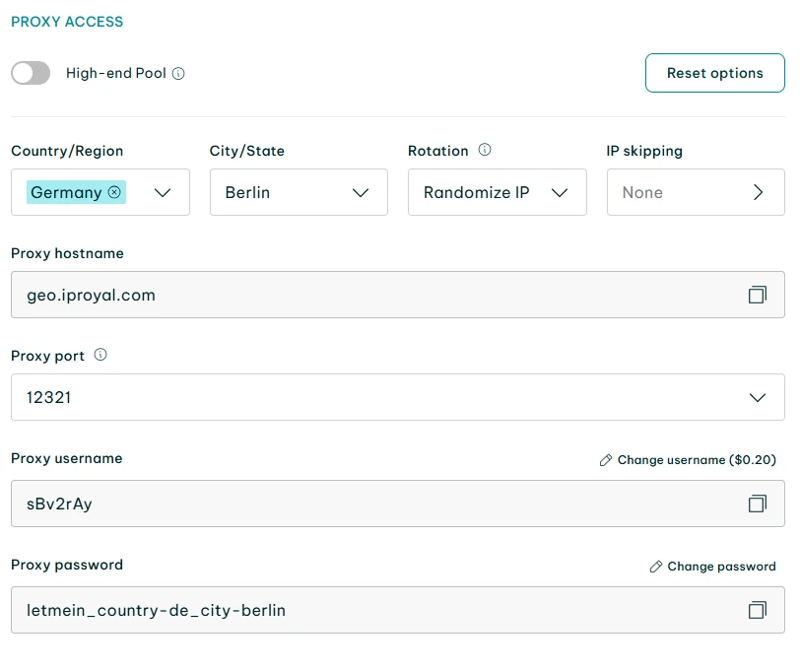Enable the High-end Pool toggle
Viewport: 800px width, 672px height.
31,73
